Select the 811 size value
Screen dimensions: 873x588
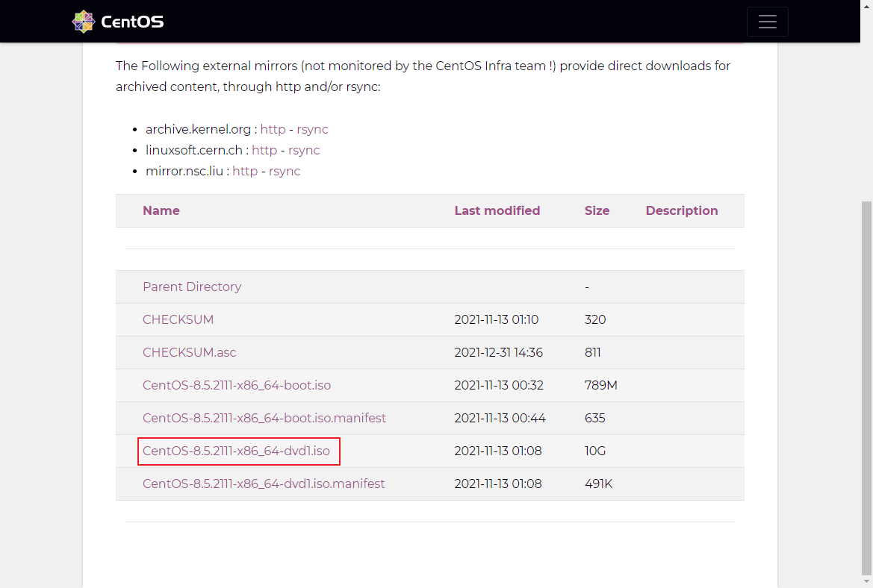(x=592, y=352)
